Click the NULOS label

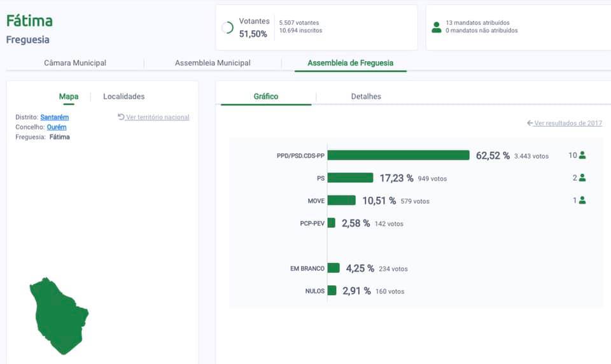click(x=315, y=291)
